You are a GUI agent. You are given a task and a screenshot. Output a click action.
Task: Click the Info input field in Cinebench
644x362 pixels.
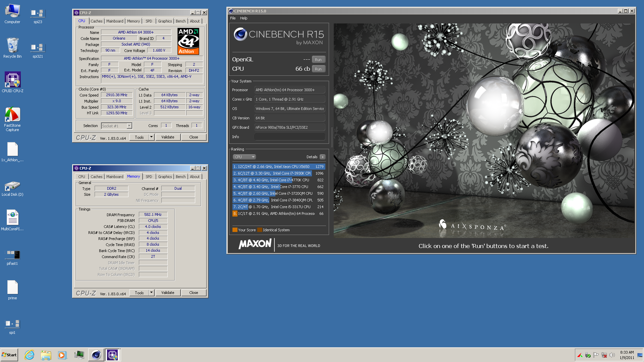[x=289, y=137]
